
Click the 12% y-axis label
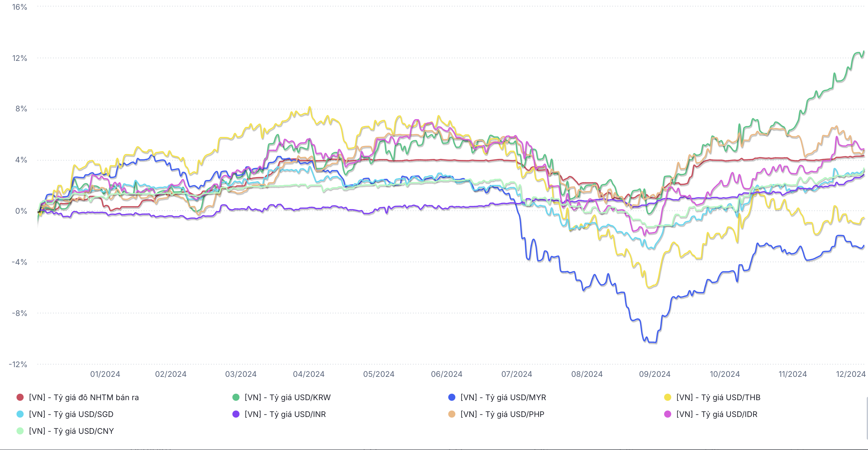19,58
